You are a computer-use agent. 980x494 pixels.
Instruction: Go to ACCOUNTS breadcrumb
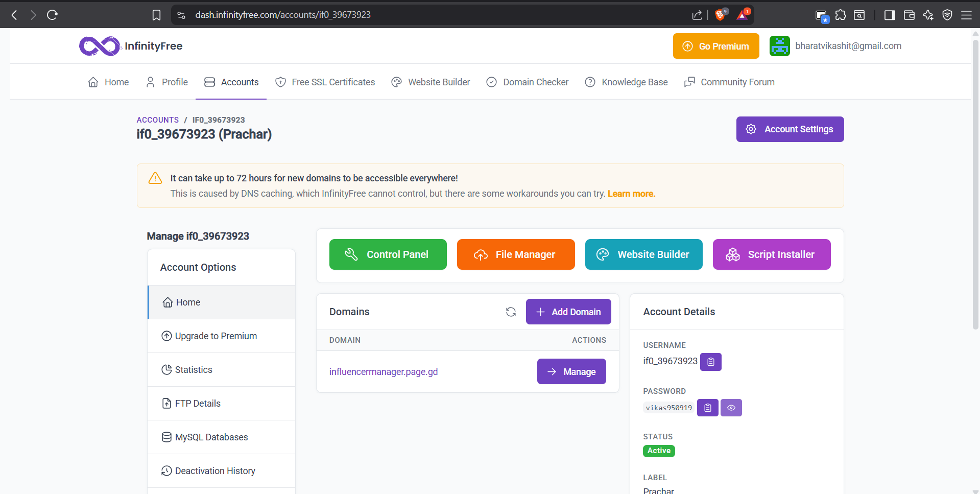tap(158, 120)
